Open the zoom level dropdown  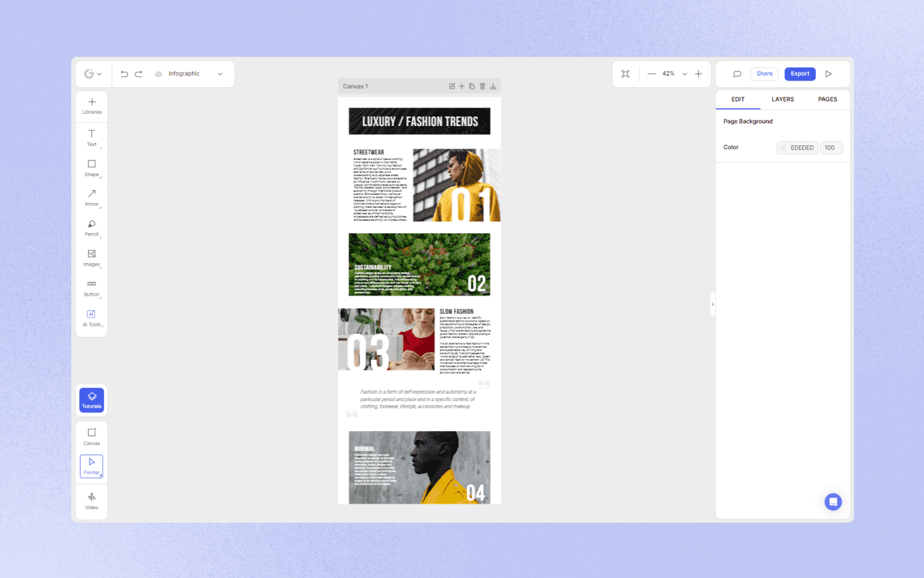[684, 73]
